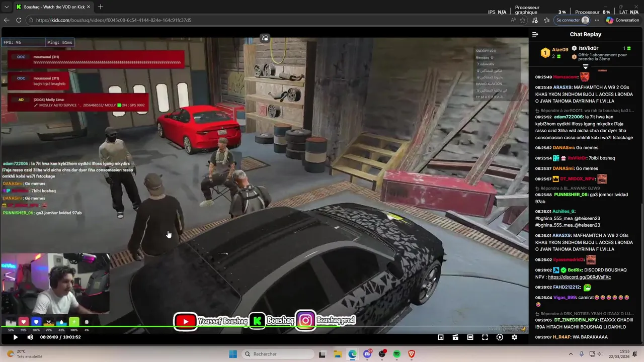Add page to favorites star
This screenshot has height=362, width=644.
(523, 20)
